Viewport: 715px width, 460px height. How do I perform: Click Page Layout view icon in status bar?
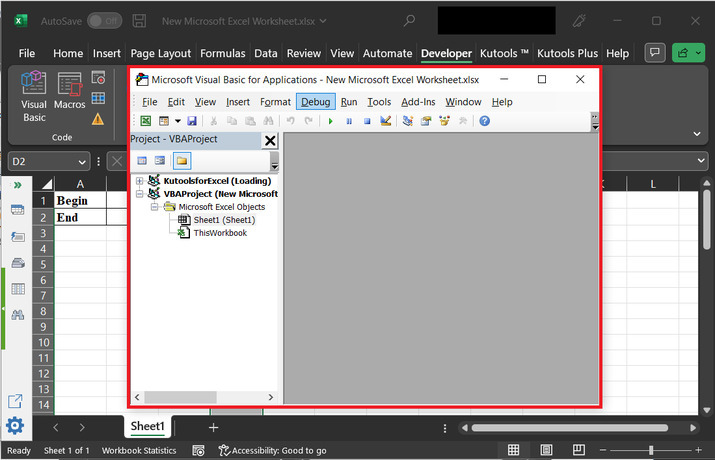click(x=546, y=450)
